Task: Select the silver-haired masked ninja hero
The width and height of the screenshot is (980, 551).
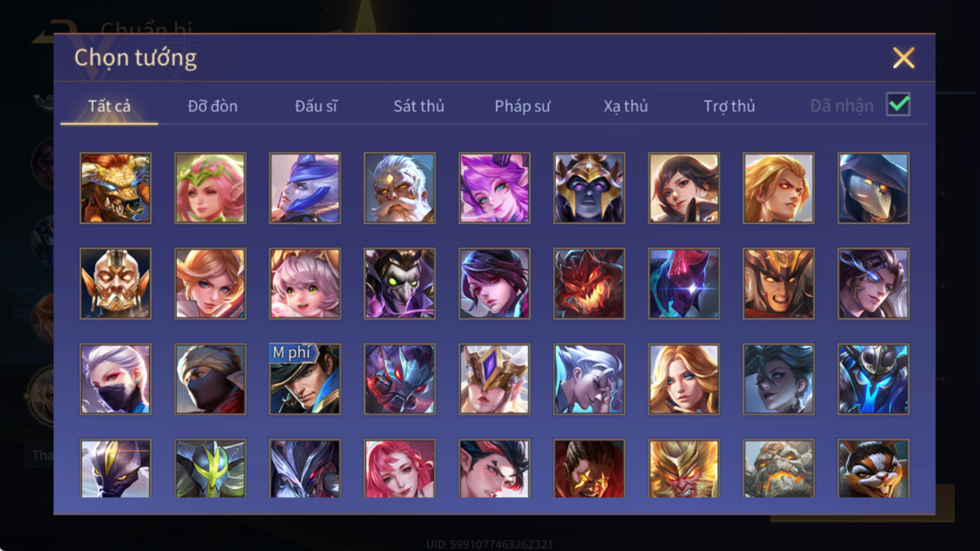Action: click(x=116, y=379)
